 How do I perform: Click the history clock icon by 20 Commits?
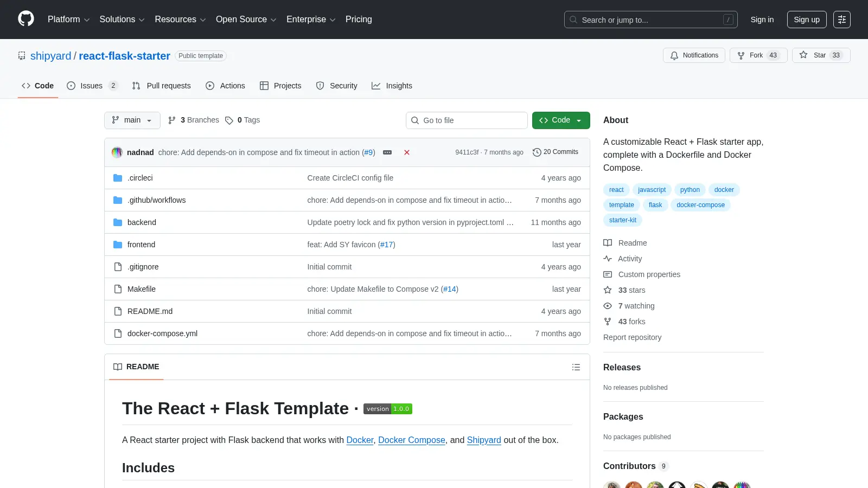coord(537,152)
